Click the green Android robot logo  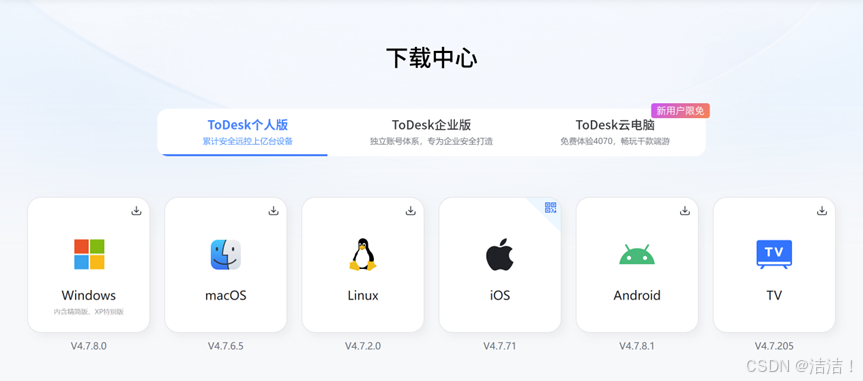[x=637, y=255]
